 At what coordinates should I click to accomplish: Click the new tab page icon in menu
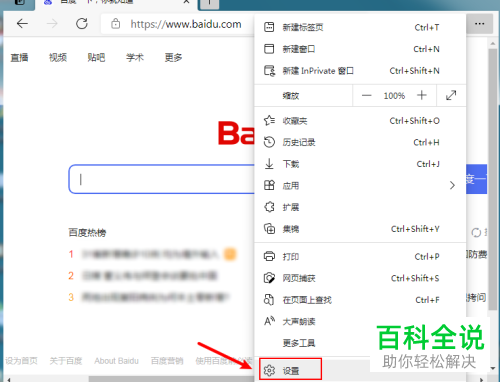click(269, 27)
